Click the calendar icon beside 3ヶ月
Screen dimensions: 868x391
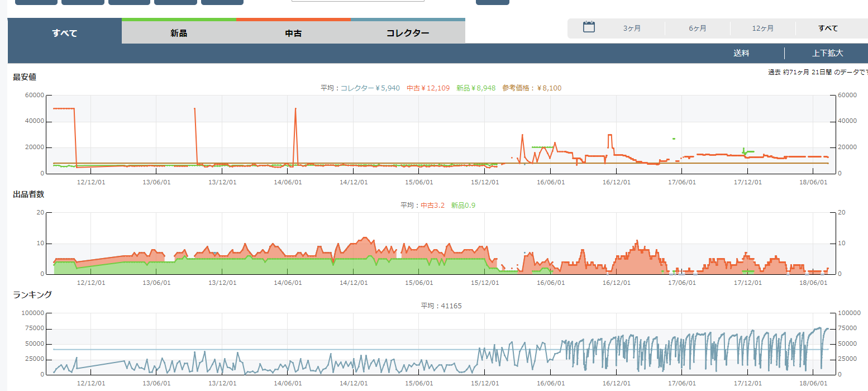tap(589, 27)
